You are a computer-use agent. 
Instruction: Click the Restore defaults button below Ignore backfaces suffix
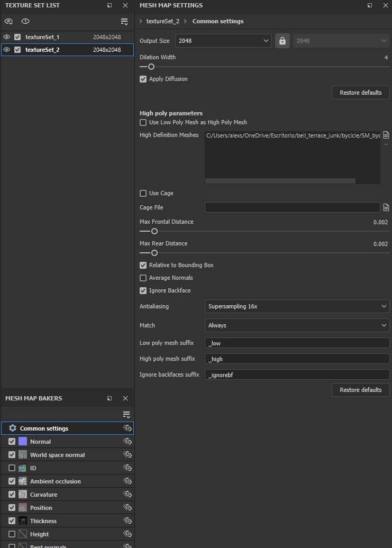pyautogui.click(x=360, y=390)
